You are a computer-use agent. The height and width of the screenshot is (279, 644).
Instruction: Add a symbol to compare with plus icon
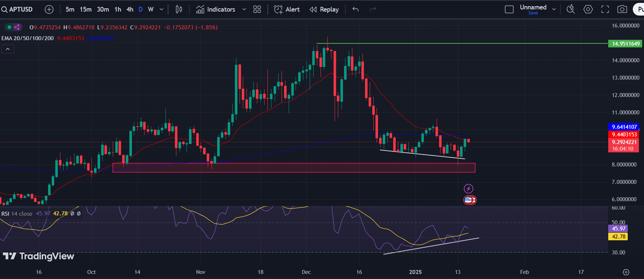coord(49,9)
